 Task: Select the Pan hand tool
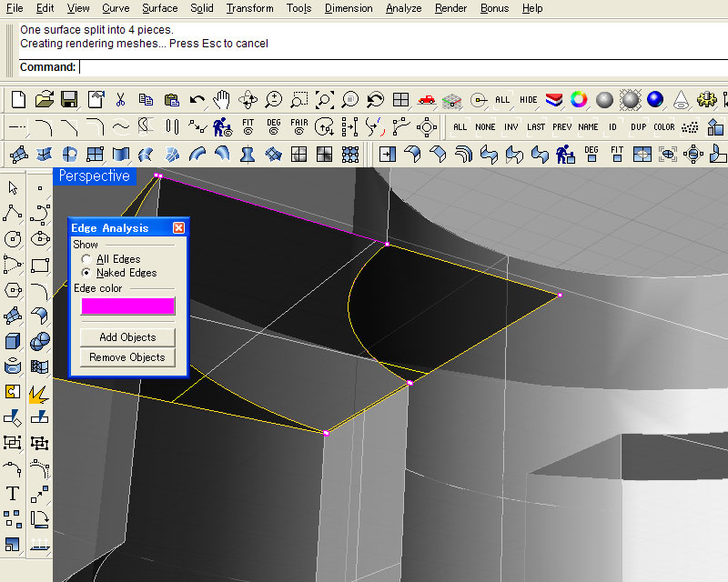coord(221,99)
